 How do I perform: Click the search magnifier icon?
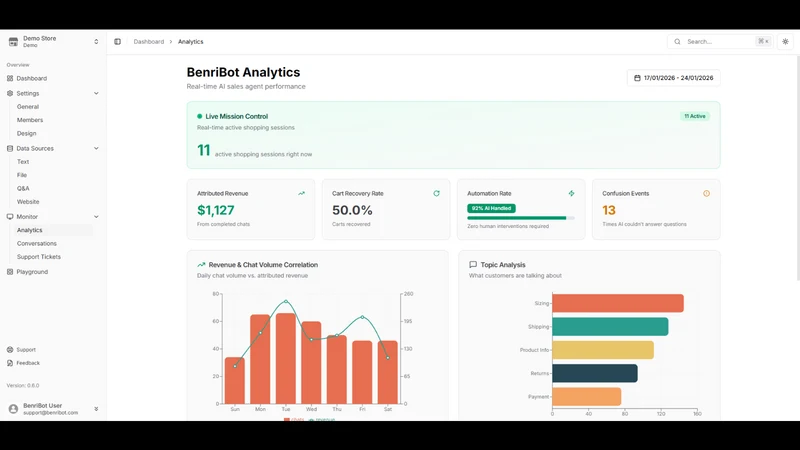tap(677, 42)
